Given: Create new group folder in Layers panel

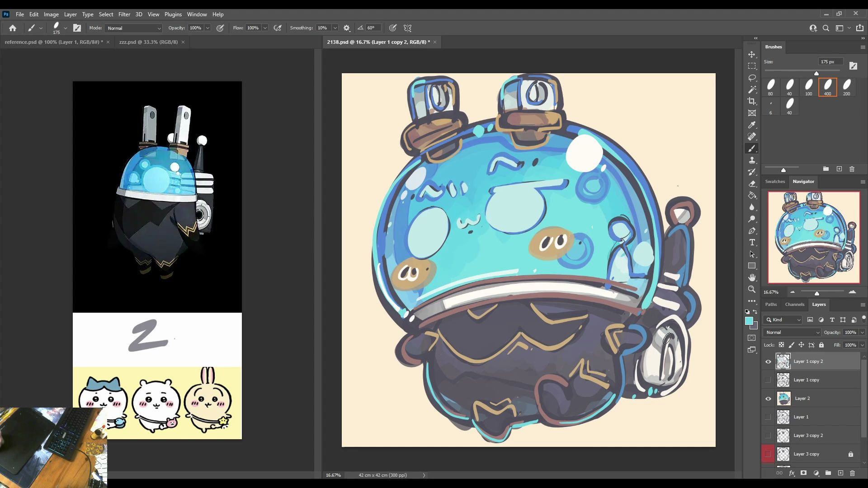Looking at the screenshot, I should tap(828, 473).
